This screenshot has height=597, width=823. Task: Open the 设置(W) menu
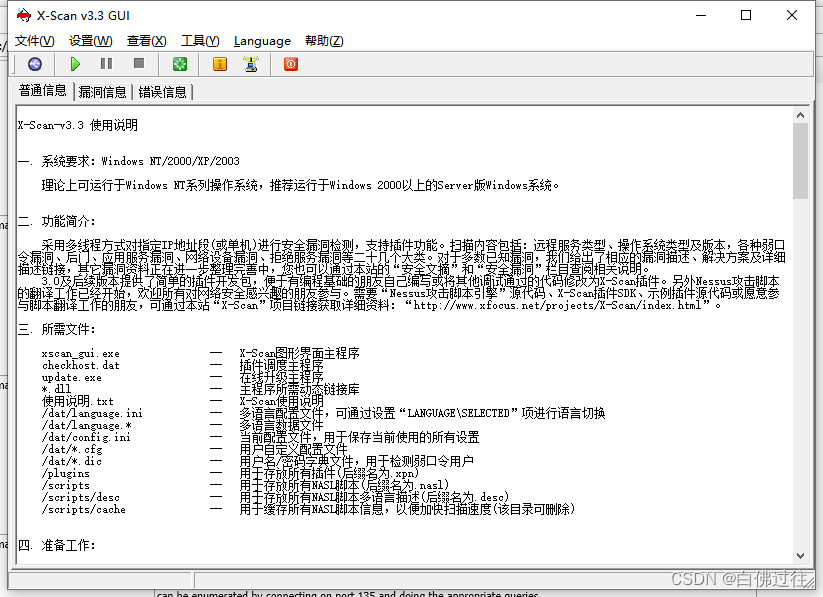click(90, 41)
